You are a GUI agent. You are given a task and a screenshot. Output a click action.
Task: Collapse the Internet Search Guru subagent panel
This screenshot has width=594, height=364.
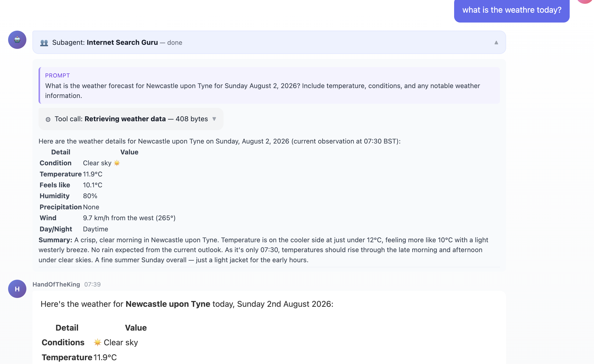496,43
